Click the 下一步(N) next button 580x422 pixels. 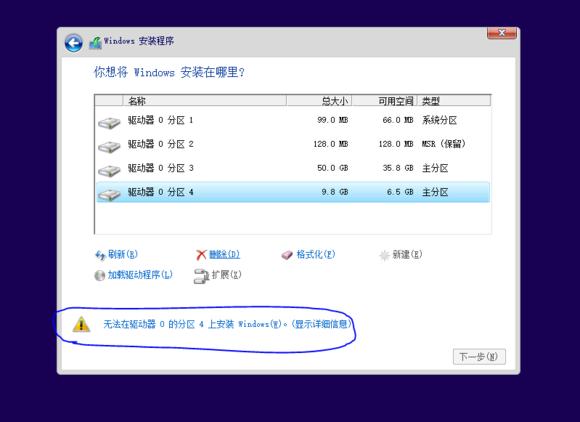[x=479, y=357]
